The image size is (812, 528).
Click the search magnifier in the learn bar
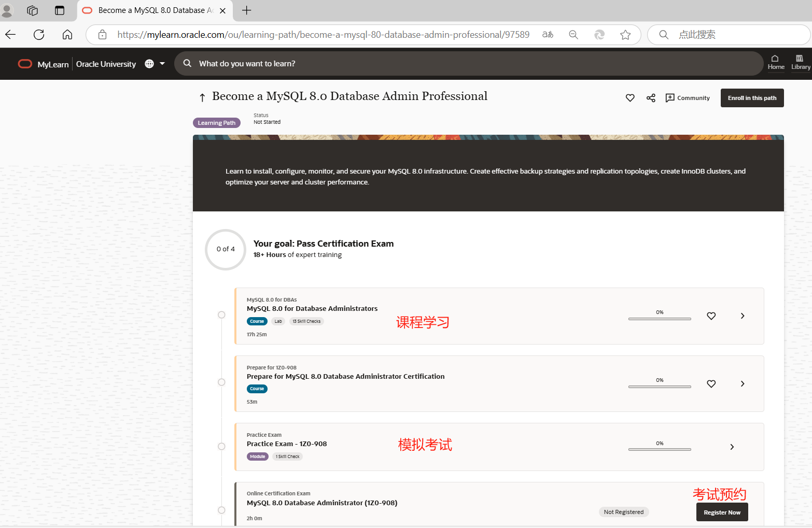pos(187,63)
